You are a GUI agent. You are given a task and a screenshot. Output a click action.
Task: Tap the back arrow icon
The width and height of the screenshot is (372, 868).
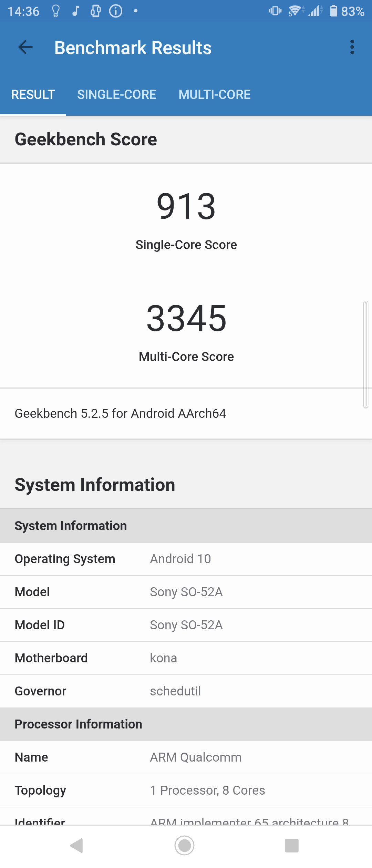point(25,48)
